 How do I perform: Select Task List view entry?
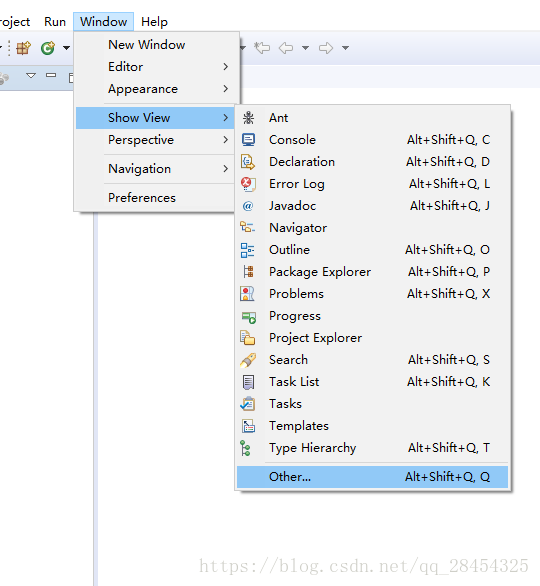pyautogui.click(x=373, y=382)
